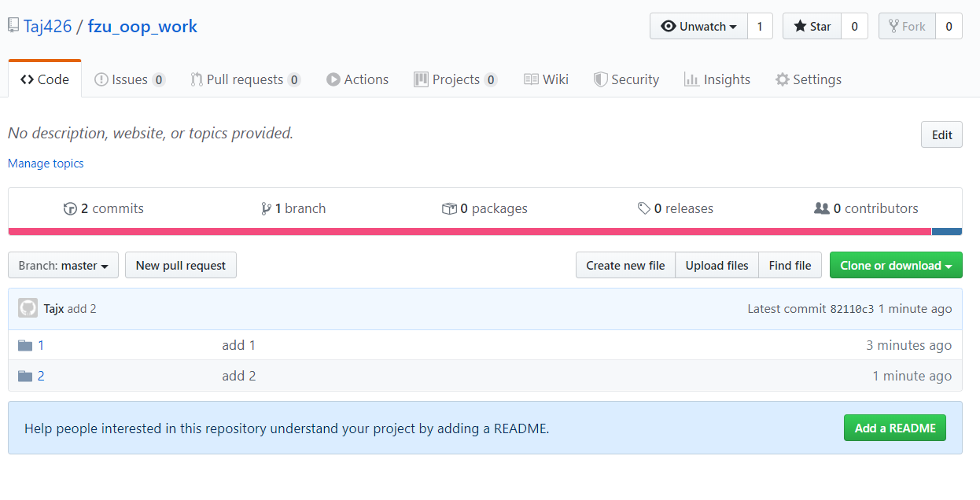The width and height of the screenshot is (980, 500).
Task: Open the Pull requests tab
Action: point(245,79)
